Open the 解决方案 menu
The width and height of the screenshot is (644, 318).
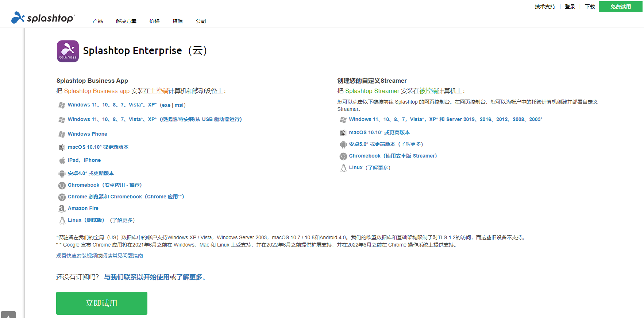(126, 21)
